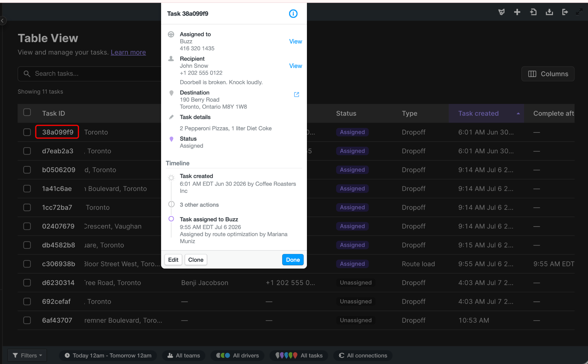Sort by the Task ID column header
588x364 pixels.
pos(53,113)
